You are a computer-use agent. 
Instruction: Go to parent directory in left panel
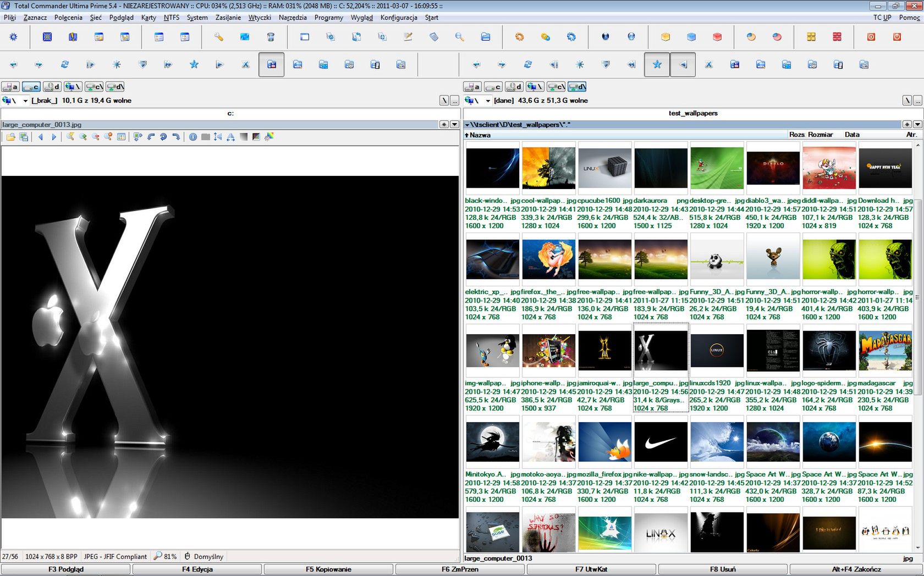tap(455, 101)
